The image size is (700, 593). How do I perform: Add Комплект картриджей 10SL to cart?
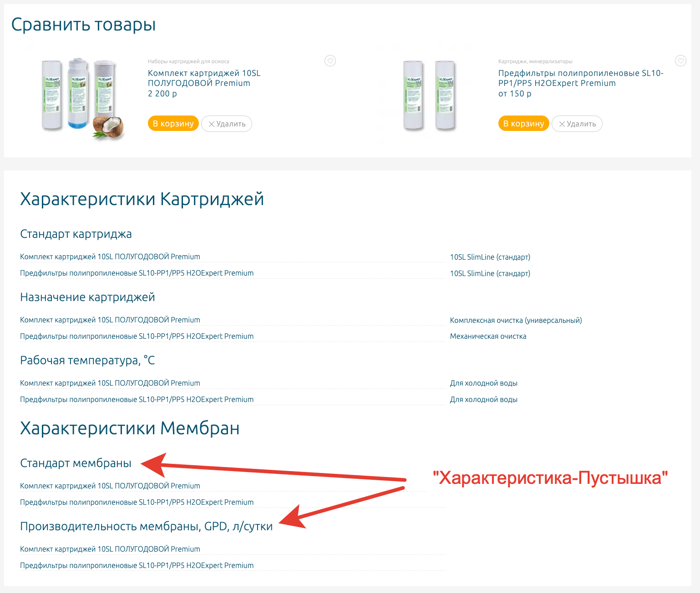pyautogui.click(x=173, y=124)
